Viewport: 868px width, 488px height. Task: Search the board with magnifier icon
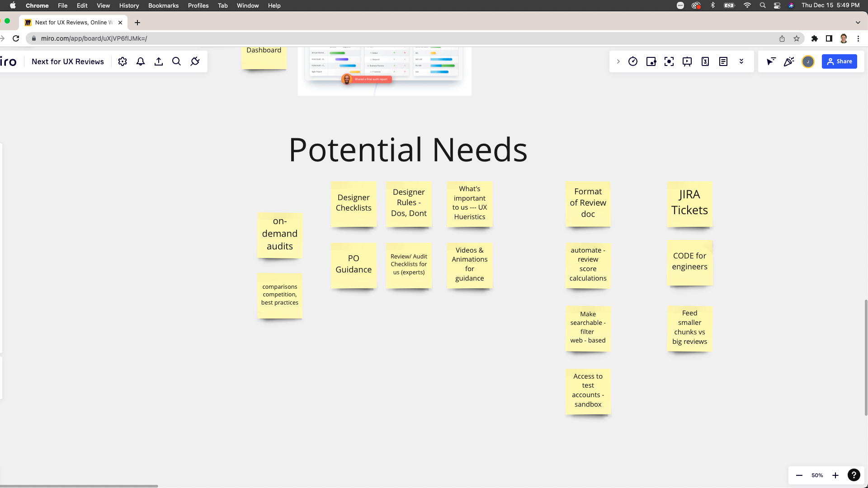pos(177,61)
